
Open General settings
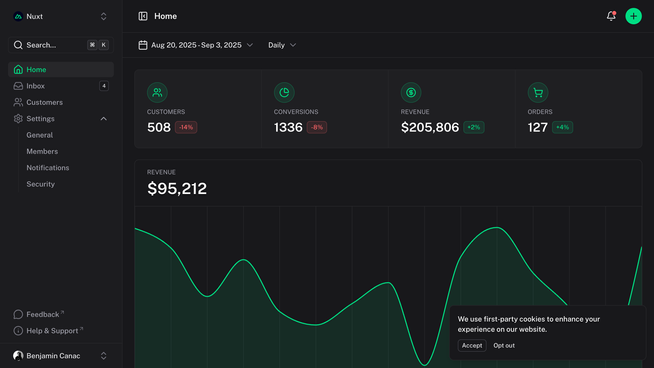point(40,135)
